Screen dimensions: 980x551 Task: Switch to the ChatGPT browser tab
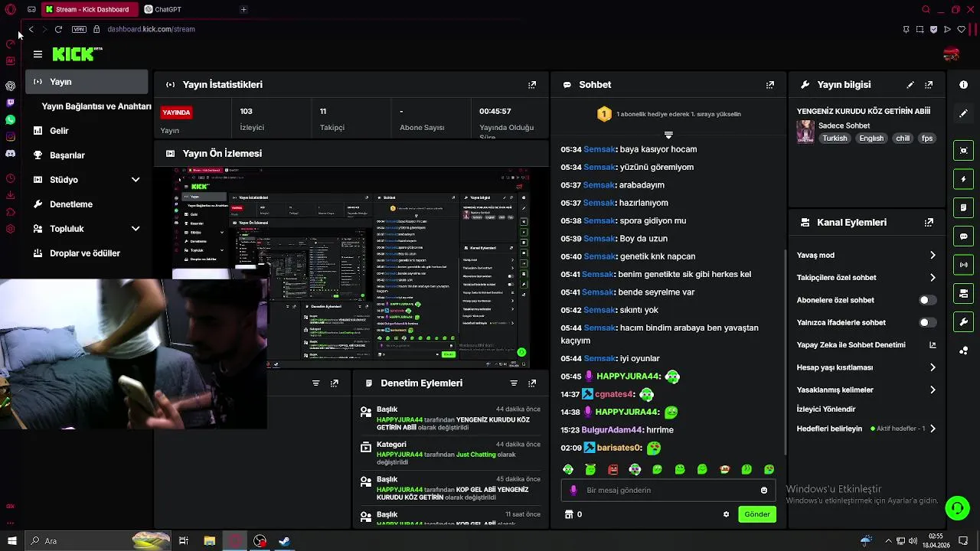[x=168, y=10]
